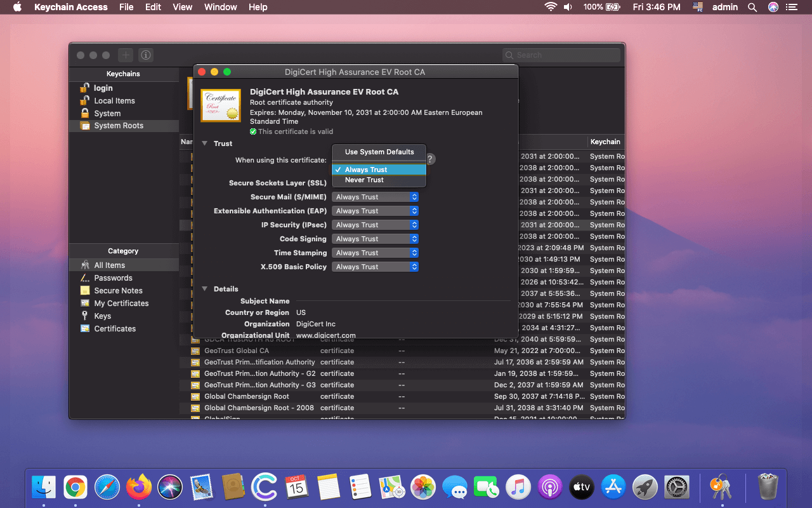This screenshot has width=812, height=508.
Task: Open the Edit menu in menu bar
Action: (153, 7)
